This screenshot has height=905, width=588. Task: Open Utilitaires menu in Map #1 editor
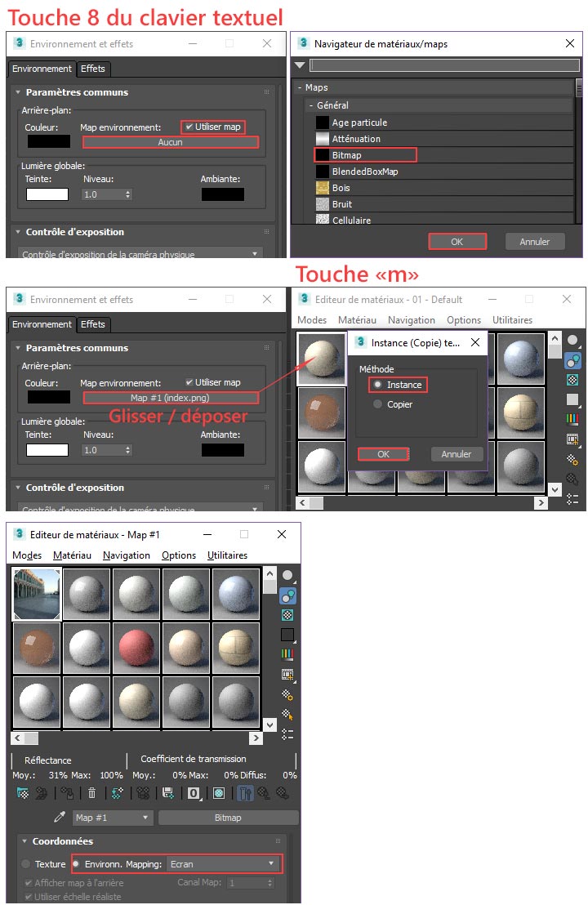[x=227, y=555]
